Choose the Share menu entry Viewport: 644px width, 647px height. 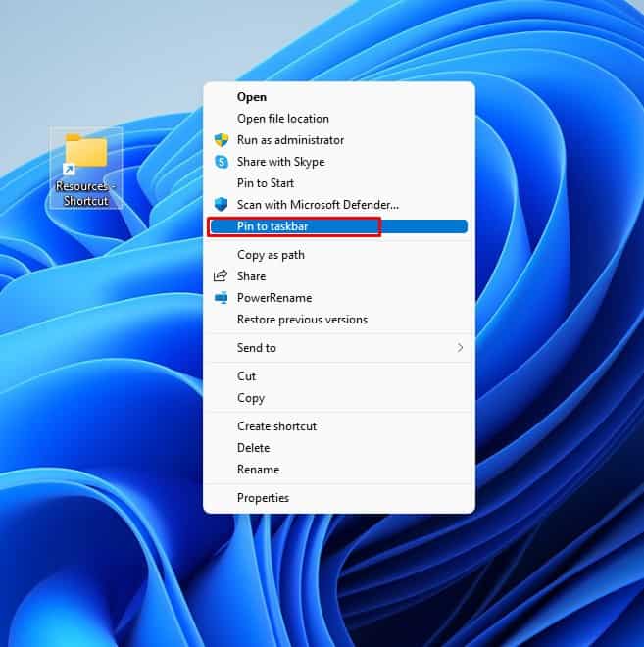339,276
